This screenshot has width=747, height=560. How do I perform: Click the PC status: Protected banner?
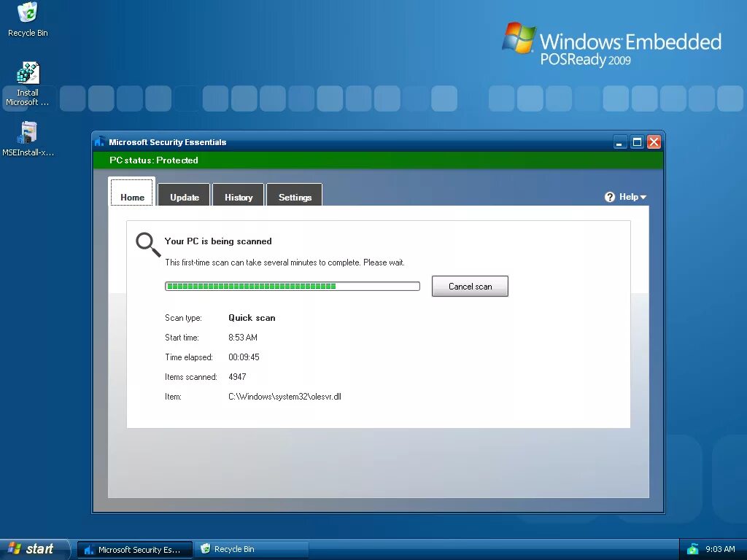pyautogui.click(x=378, y=160)
